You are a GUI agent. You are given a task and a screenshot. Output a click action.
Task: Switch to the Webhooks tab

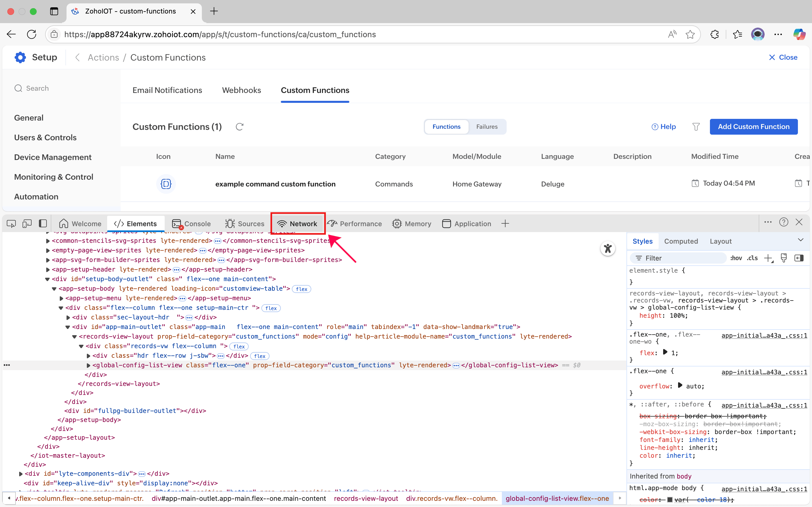(x=241, y=90)
